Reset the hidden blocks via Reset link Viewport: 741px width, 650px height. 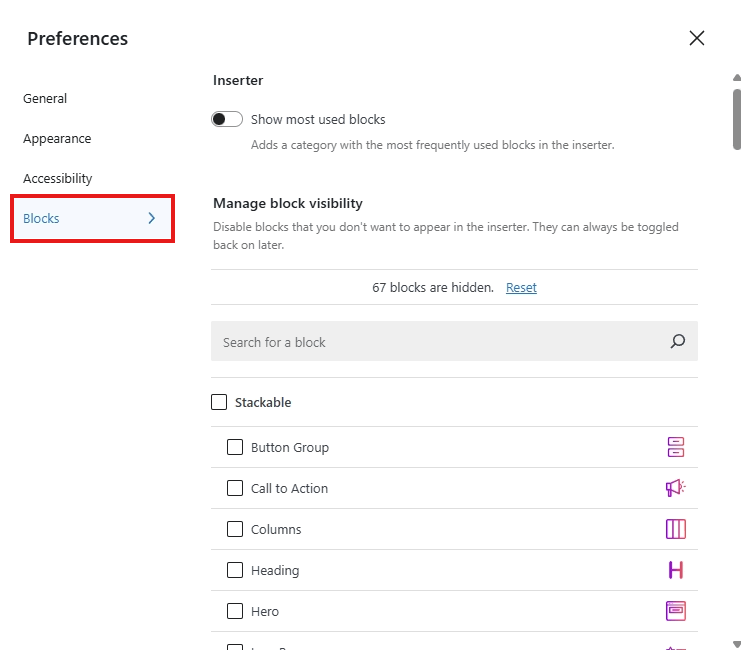[x=521, y=287]
